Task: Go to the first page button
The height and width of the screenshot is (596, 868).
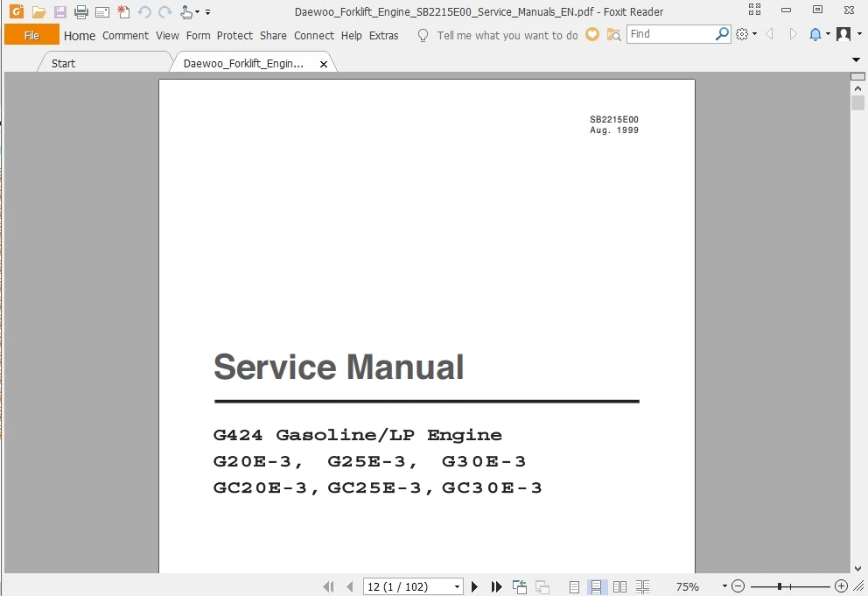Action: 328,586
